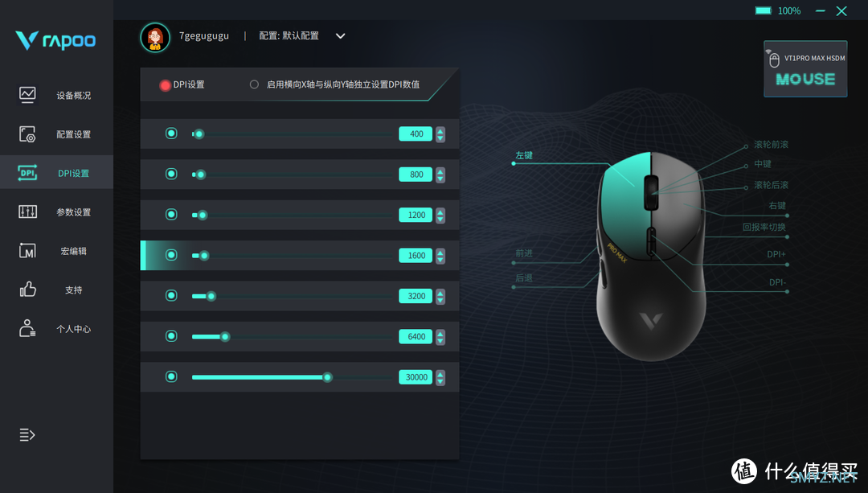Click the 400 DPI slider handle
The width and height of the screenshot is (868, 493).
[x=199, y=134]
